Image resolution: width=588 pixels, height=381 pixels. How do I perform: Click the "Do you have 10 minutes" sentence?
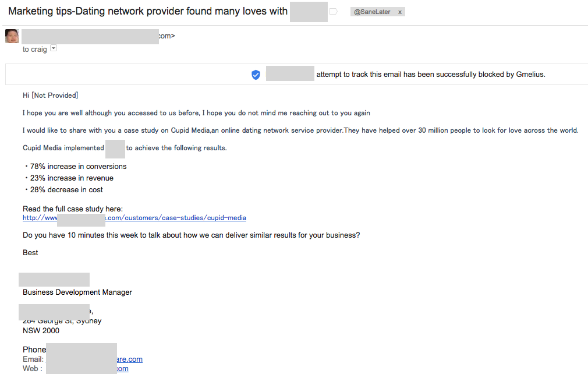click(x=191, y=235)
